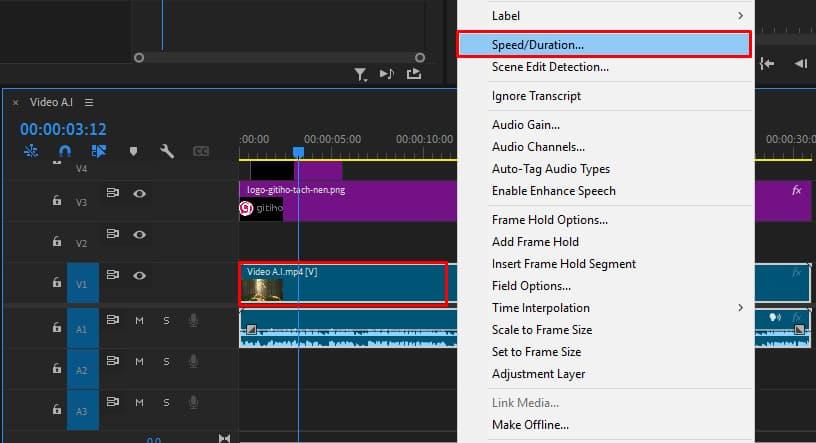Image resolution: width=816 pixels, height=443 pixels.
Task: Toggle insert sequences as nests button
Action: click(x=31, y=151)
